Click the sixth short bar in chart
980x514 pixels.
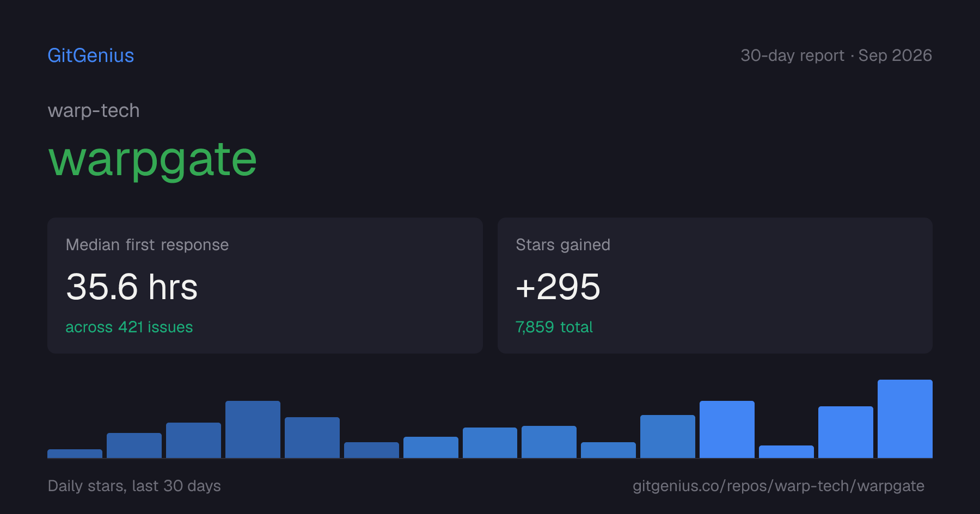click(371, 450)
